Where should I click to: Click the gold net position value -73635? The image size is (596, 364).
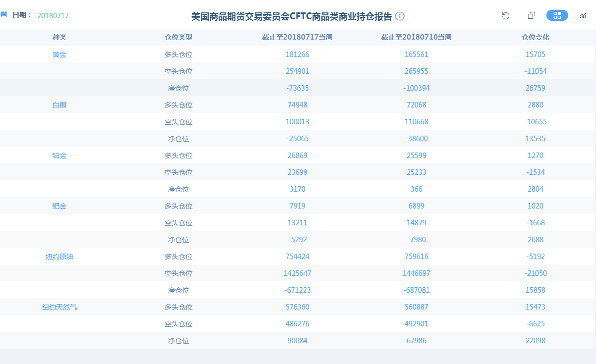tap(298, 88)
